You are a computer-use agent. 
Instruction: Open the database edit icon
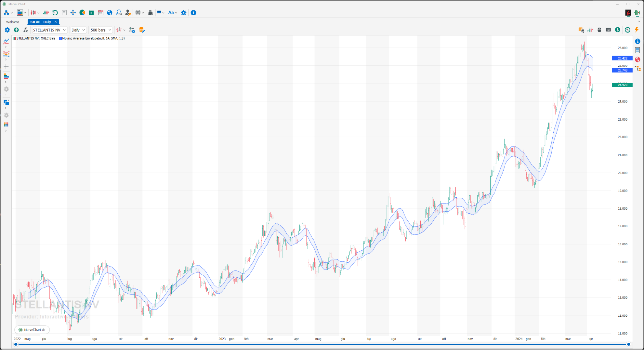[x=142, y=30]
